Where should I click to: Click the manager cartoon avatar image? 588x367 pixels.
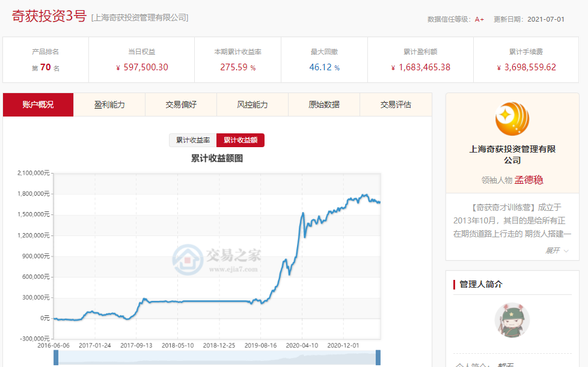512,320
